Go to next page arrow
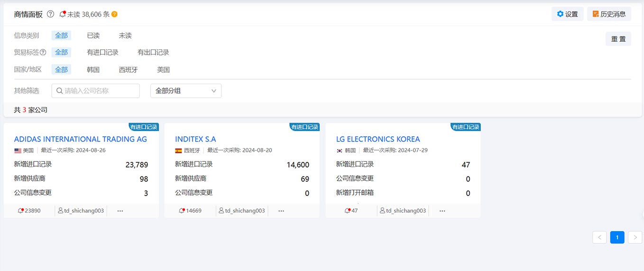 coord(635,237)
